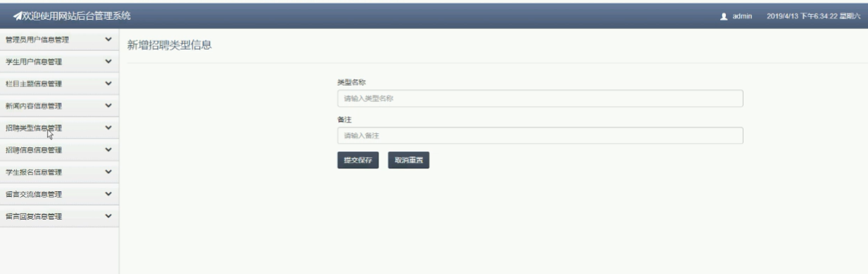This screenshot has width=868, height=274.
Task: Open 栏目主题信息管理 menu
Action: pyautogui.click(x=59, y=84)
